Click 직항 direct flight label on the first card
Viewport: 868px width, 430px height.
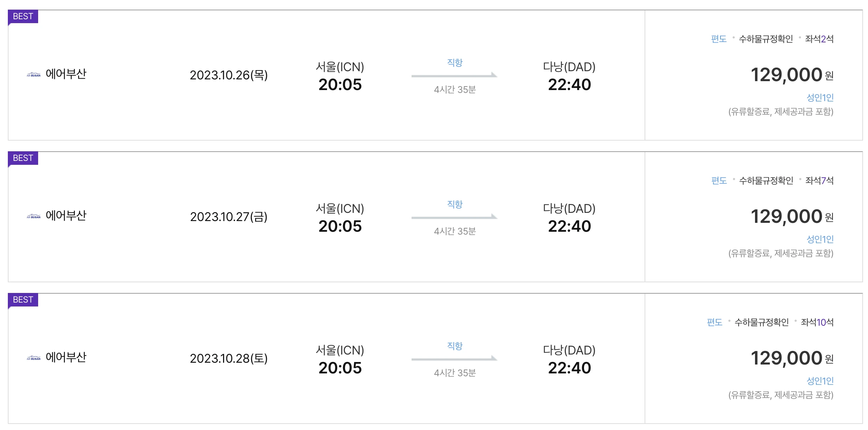(x=454, y=62)
